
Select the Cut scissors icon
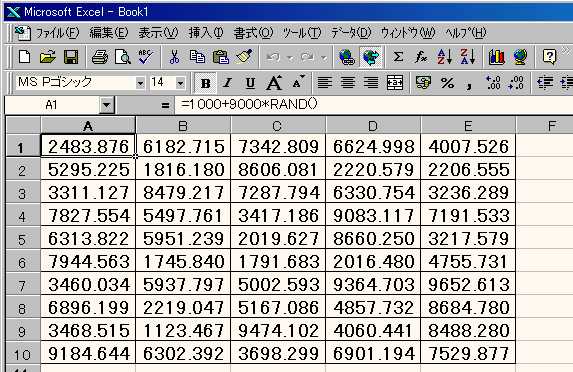point(174,57)
